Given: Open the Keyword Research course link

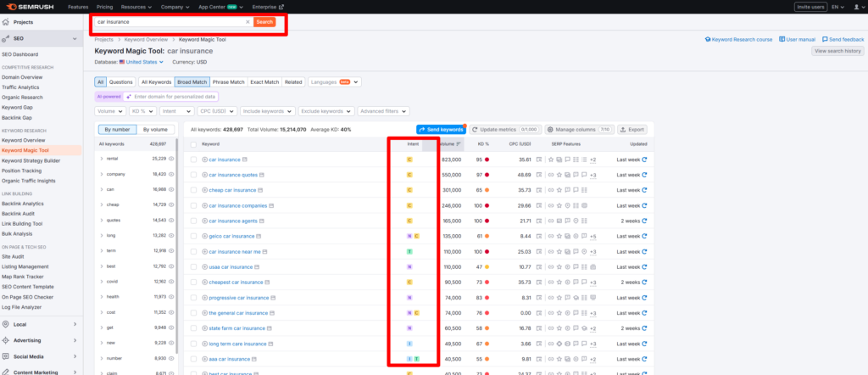Looking at the screenshot, I should [738, 40].
